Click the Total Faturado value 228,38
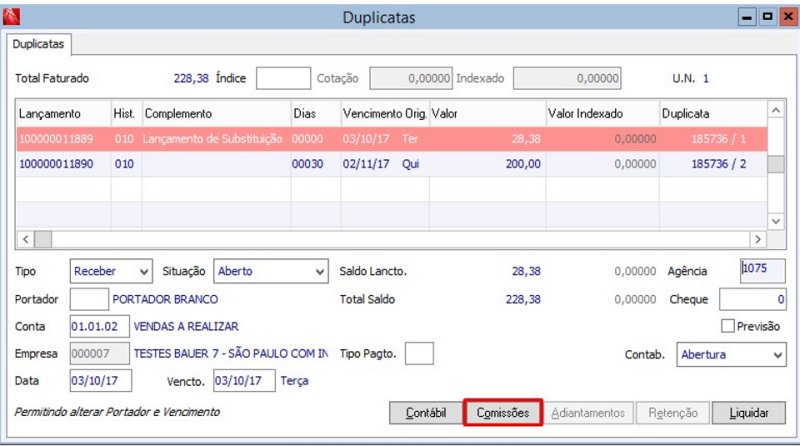Image resolution: width=800 pixels, height=446 pixels. [191, 78]
